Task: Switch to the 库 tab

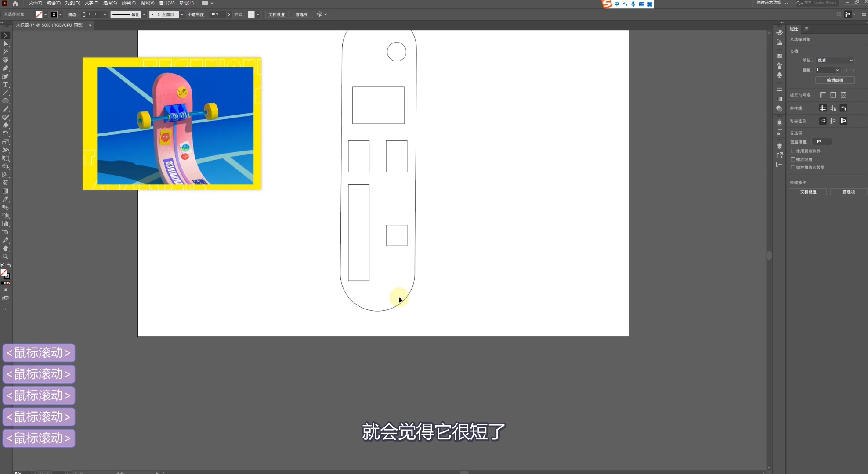Action: click(x=806, y=29)
